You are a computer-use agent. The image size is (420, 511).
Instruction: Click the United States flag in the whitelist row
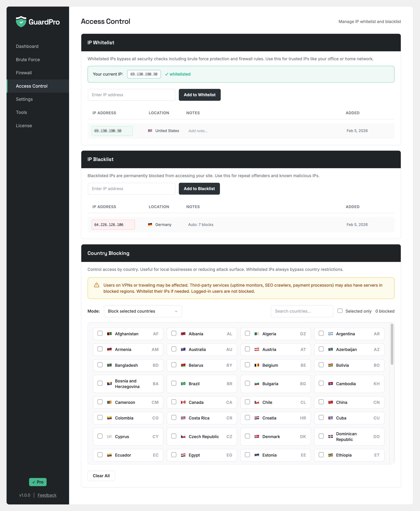pyautogui.click(x=150, y=130)
